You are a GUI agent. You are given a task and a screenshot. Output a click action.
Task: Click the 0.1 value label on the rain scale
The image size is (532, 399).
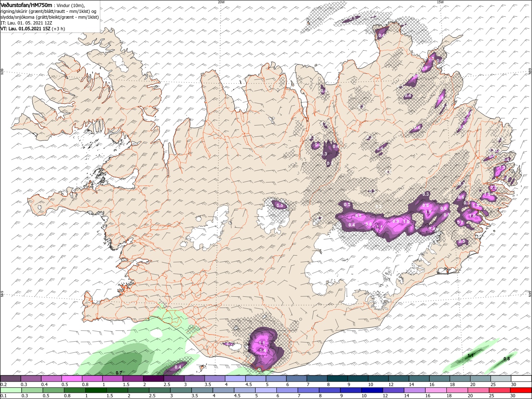pyautogui.click(x=3, y=396)
